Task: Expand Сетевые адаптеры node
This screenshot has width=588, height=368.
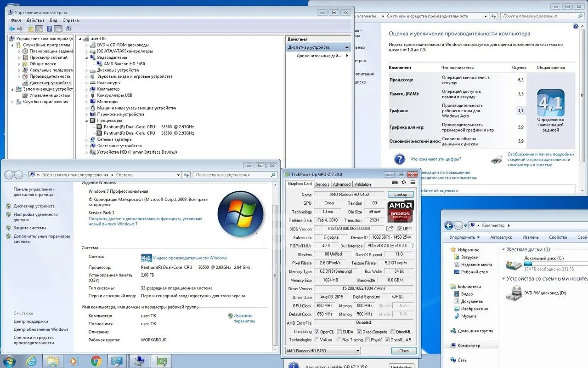Action: (x=86, y=139)
